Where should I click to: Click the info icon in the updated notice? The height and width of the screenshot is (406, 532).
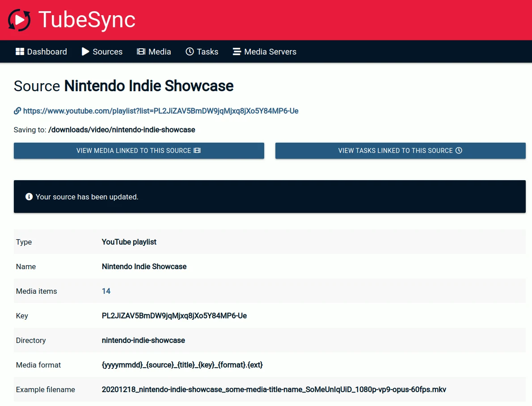29,197
